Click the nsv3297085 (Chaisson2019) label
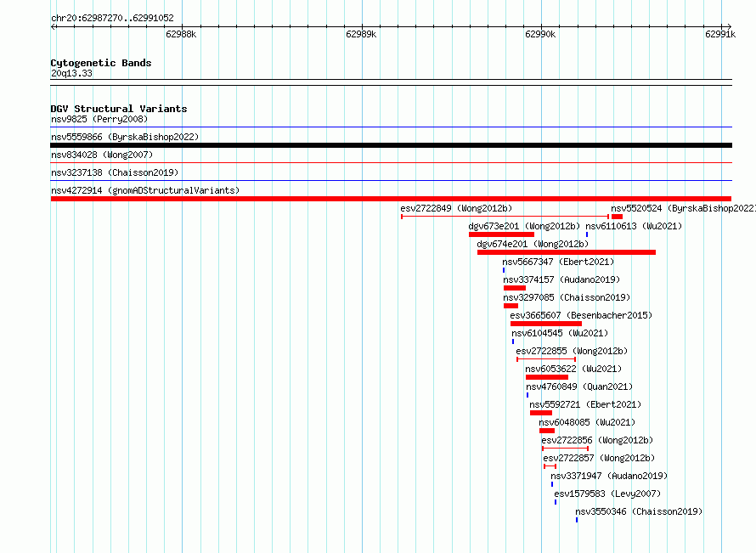The height and width of the screenshot is (553, 756). 567,297
